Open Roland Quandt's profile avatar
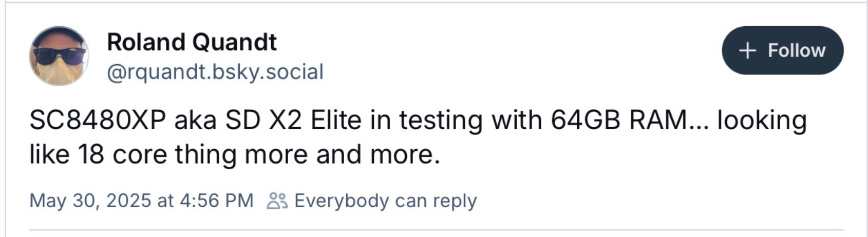This screenshot has height=237, width=868. [x=59, y=56]
